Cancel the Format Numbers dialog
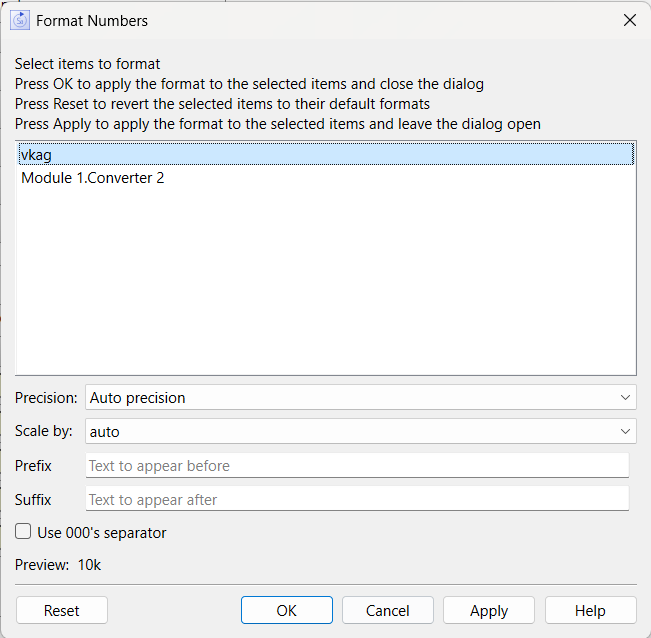The width and height of the screenshot is (651, 638). pyautogui.click(x=387, y=610)
